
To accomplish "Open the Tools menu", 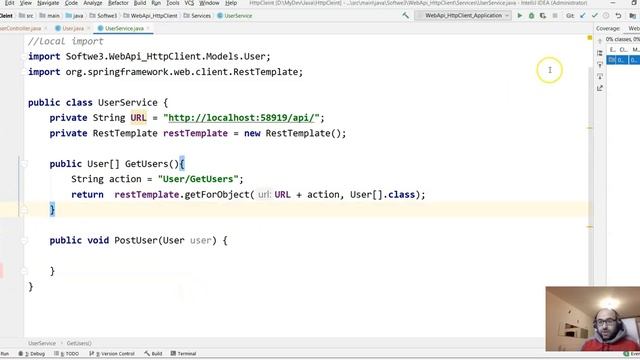I will tap(173, 3).
